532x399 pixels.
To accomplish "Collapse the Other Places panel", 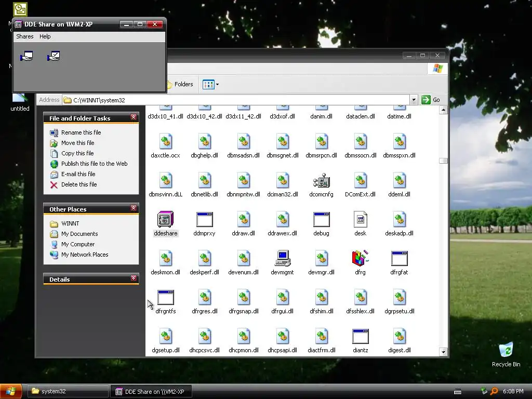I will [134, 208].
